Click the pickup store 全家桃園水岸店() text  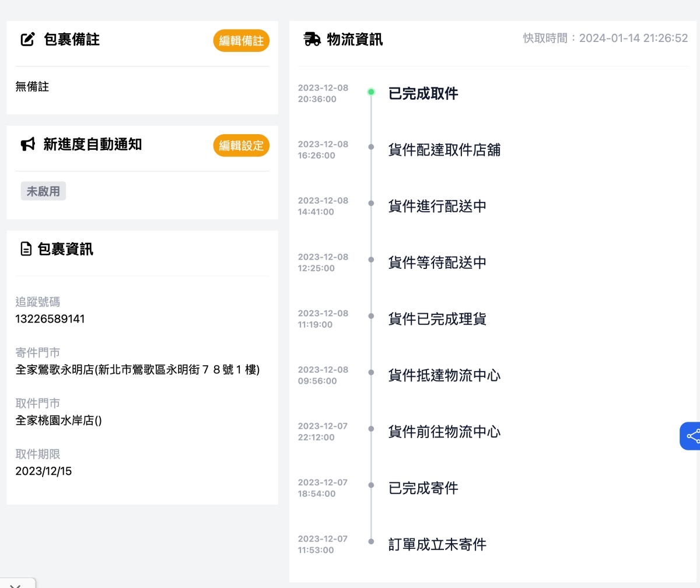[x=58, y=421]
